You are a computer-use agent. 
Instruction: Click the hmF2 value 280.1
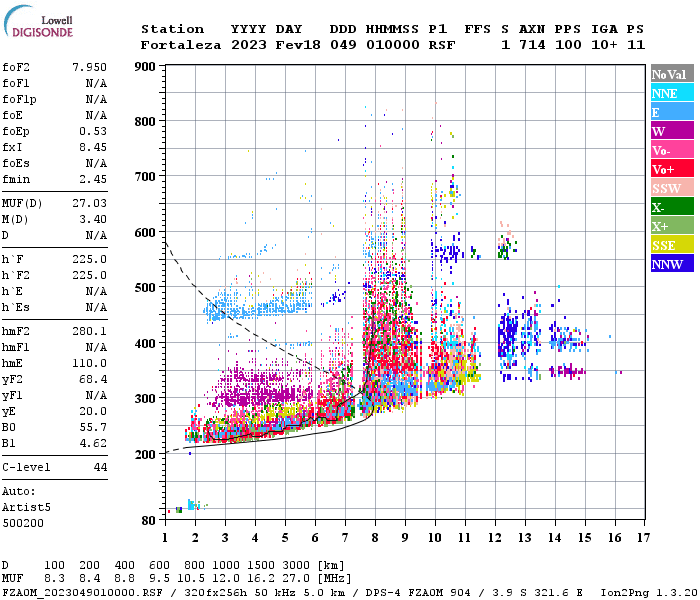[89, 331]
